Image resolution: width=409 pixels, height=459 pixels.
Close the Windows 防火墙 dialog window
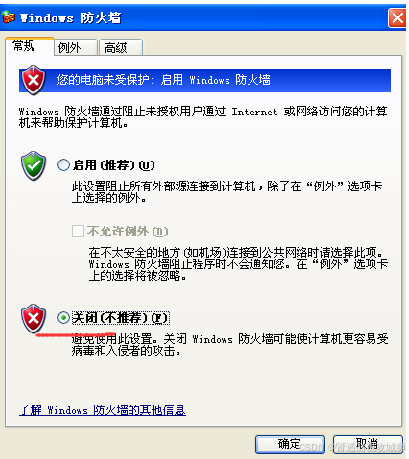[x=397, y=18]
